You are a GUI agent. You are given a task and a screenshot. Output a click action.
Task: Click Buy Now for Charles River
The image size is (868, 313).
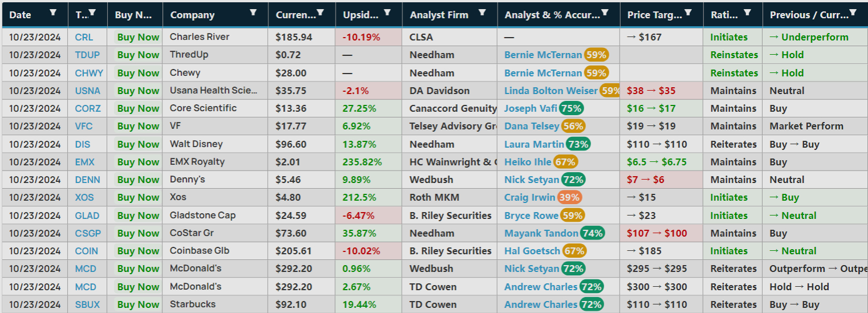138,37
